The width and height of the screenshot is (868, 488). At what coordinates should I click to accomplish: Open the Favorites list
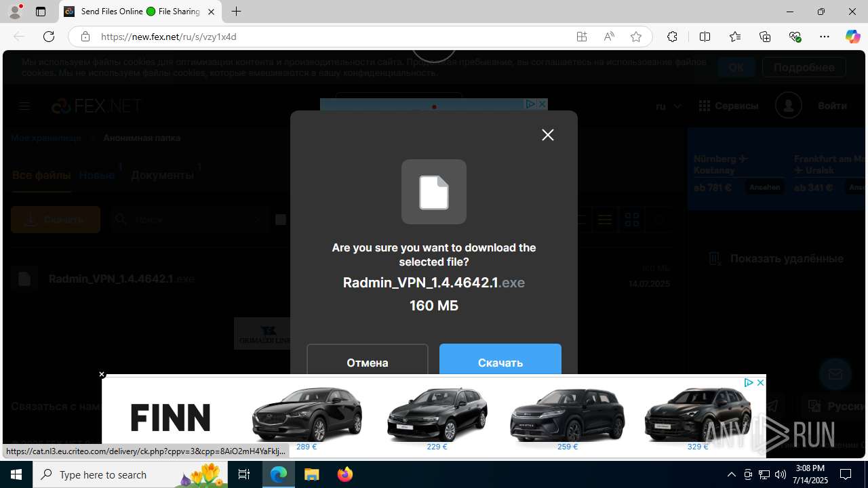(x=735, y=37)
